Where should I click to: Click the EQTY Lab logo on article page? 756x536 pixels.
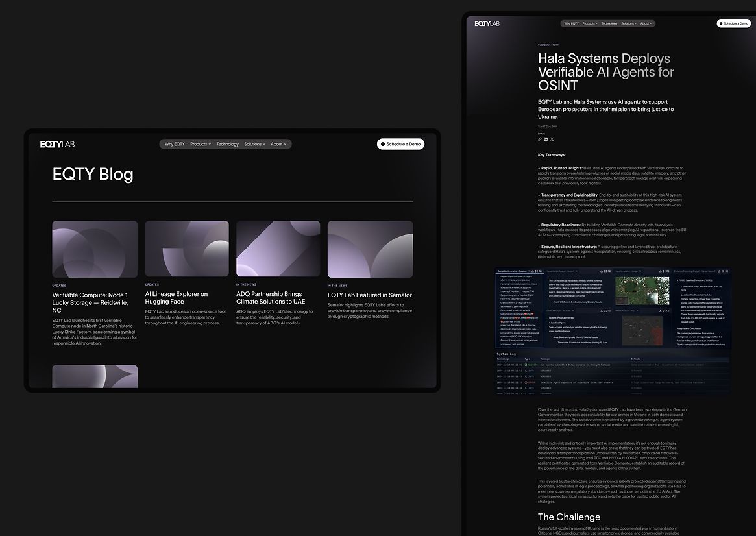click(x=487, y=23)
